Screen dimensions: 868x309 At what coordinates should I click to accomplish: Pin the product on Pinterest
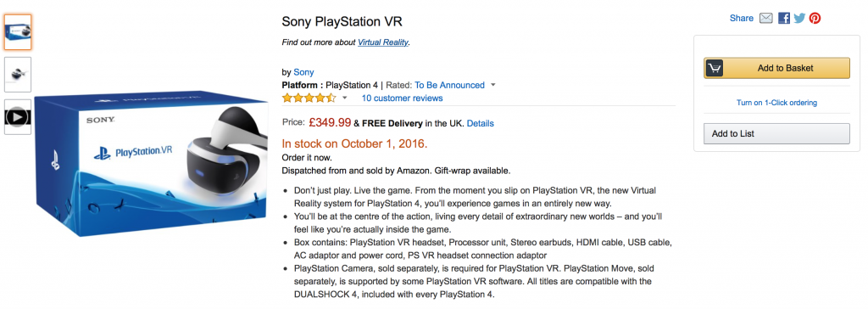coord(815,19)
